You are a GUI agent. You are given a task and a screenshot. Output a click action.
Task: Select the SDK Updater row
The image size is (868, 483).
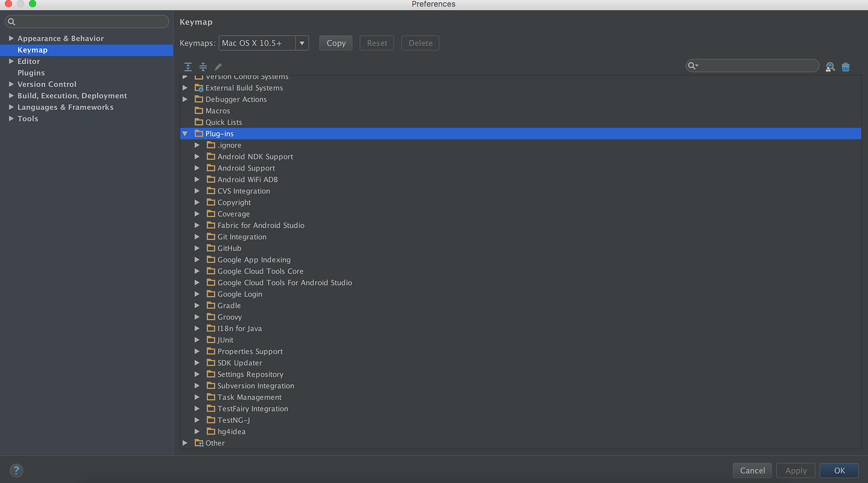[x=521, y=363]
